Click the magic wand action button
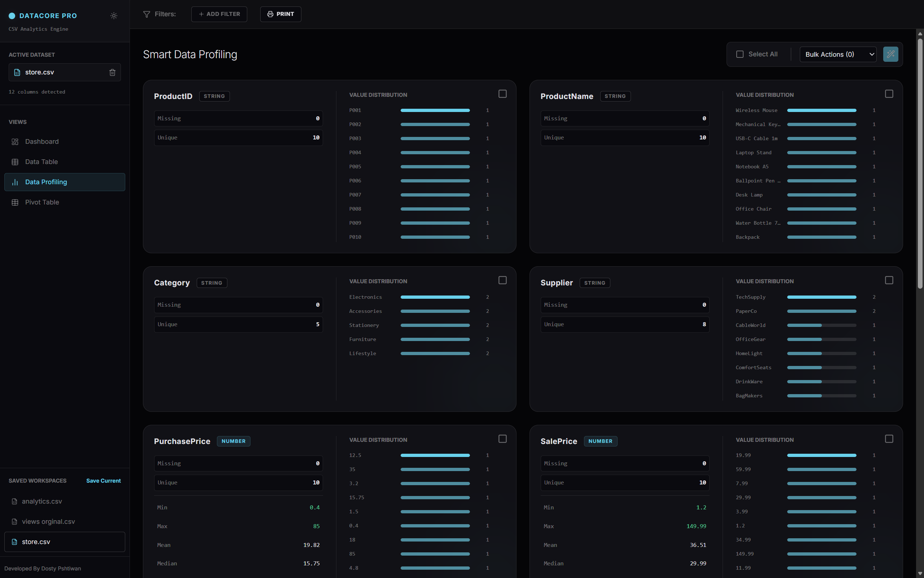This screenshot has width=924, height=578. tap(890, 54)
